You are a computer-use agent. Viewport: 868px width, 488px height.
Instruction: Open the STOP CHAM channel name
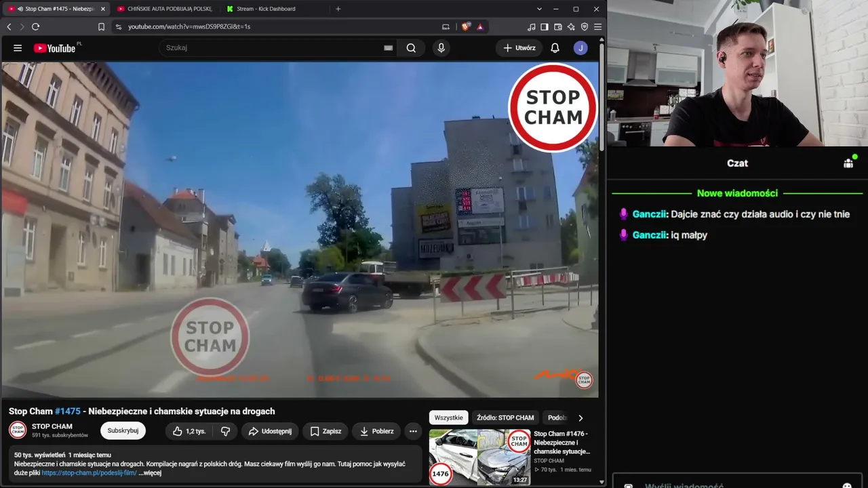click(x=52, y=426)
